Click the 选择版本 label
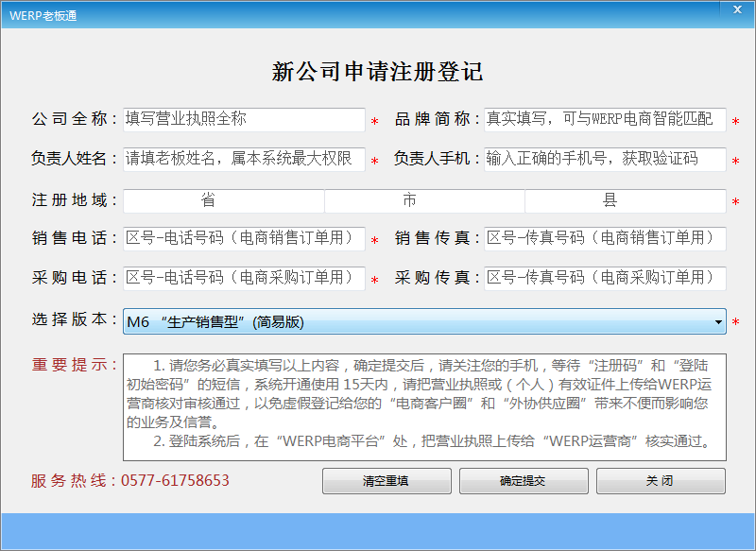The height and width of the screenshot is (551, 756). tap(75, 319)
